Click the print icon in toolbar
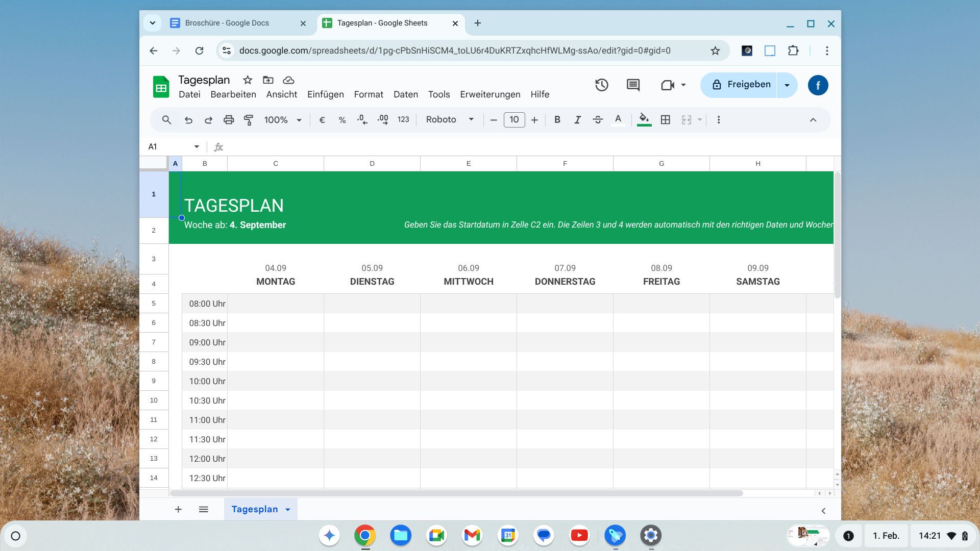The height and width of the screenshot is (551, 980). [x=229, y=120]
